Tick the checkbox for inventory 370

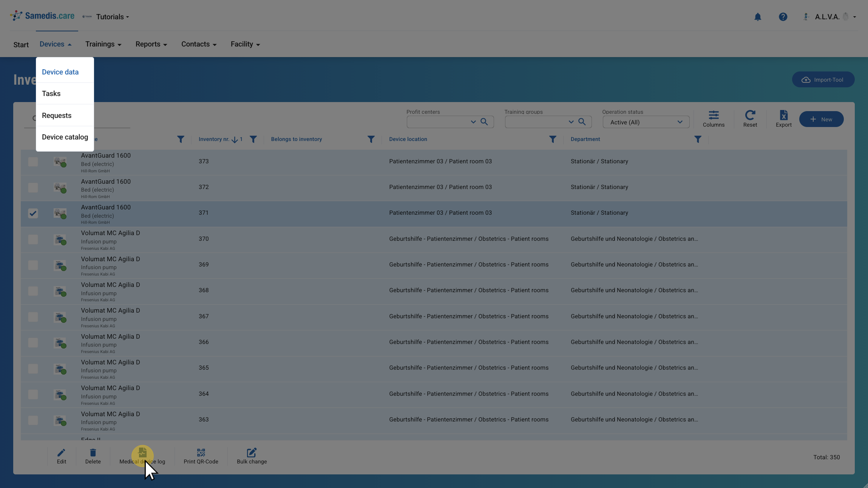click(33, 239)
